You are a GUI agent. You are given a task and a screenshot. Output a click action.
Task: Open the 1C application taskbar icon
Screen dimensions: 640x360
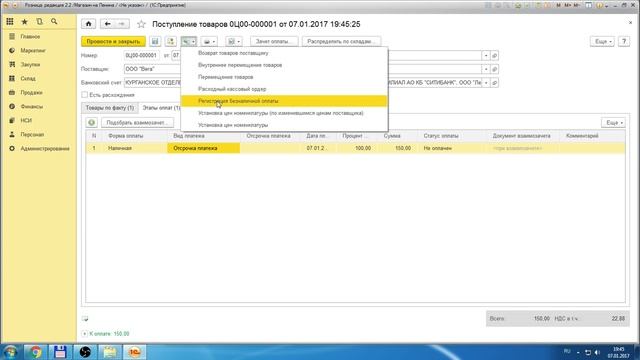(135, 351)
